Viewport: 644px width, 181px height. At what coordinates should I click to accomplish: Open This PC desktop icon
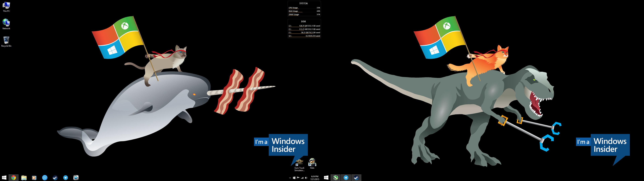pos(6,7)
